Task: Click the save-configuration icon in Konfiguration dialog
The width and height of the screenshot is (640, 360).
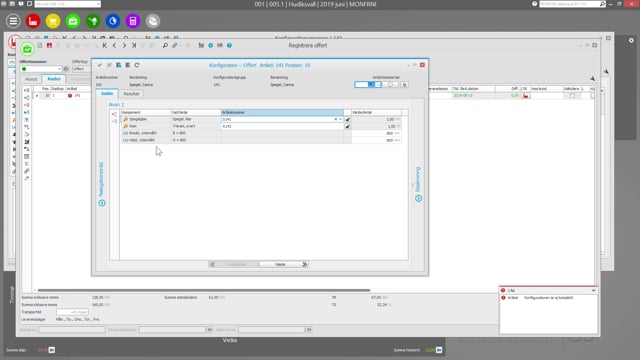Action: coord(118,65)
